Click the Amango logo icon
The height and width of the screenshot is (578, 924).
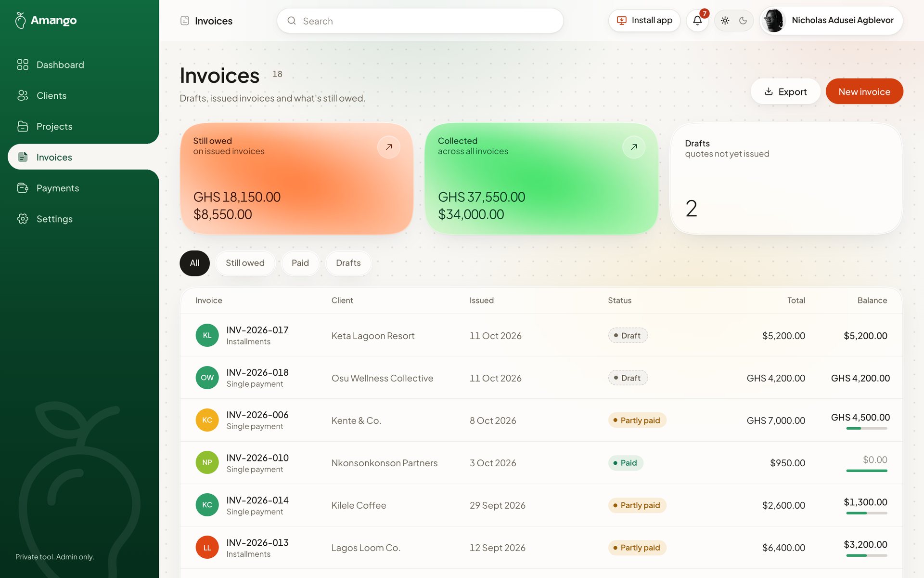point(20,20)
